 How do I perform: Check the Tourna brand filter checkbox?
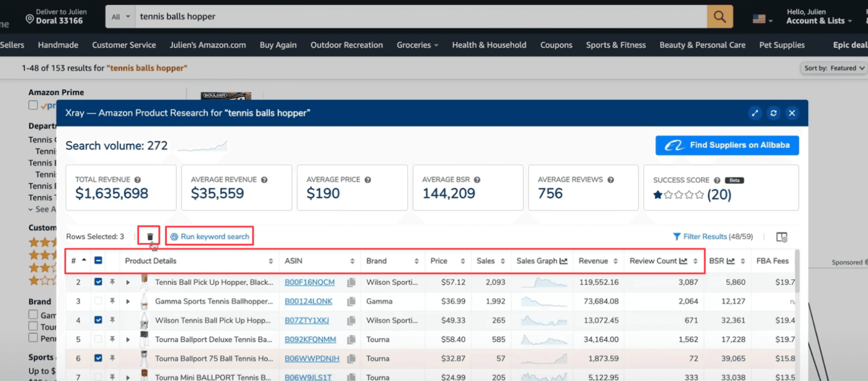33,326
